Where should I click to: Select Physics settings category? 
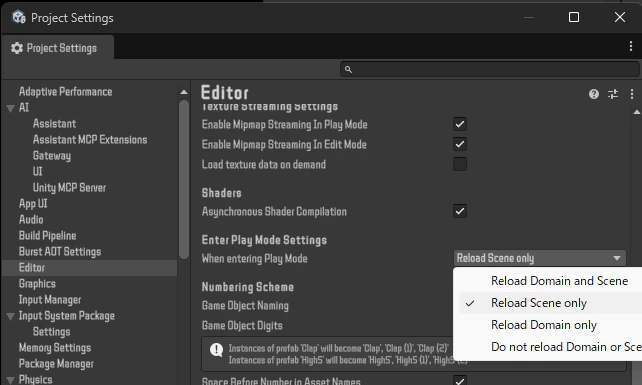pos(36,380)
